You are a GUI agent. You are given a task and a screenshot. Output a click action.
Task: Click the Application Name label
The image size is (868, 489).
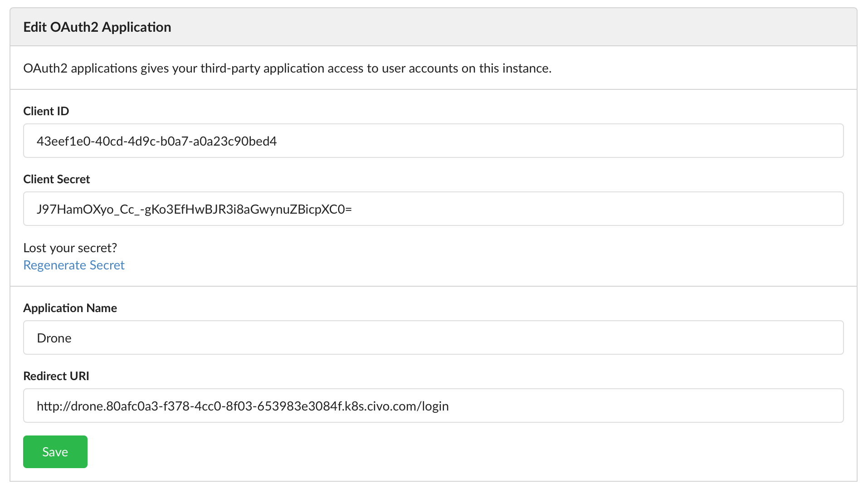pyautogui.click(x=70, y=308)
